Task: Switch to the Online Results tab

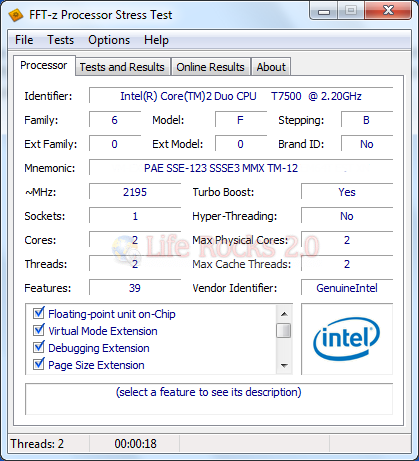Action: tap(210, 67)
